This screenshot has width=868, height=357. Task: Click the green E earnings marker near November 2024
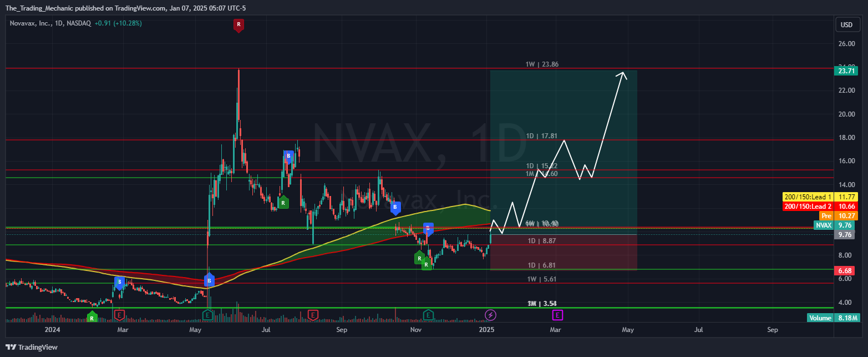click(x=428, y=315)
